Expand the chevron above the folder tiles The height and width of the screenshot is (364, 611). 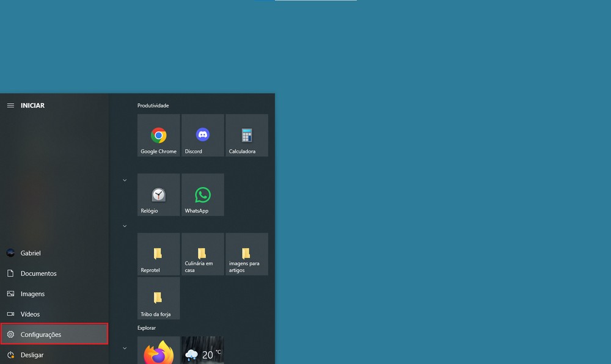tap(124, 225)
